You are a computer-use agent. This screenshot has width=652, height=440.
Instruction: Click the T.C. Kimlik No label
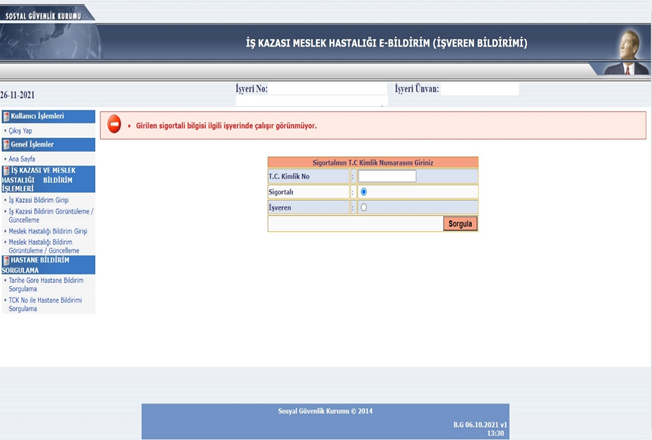pyautogui.click(x=289, y=176)
